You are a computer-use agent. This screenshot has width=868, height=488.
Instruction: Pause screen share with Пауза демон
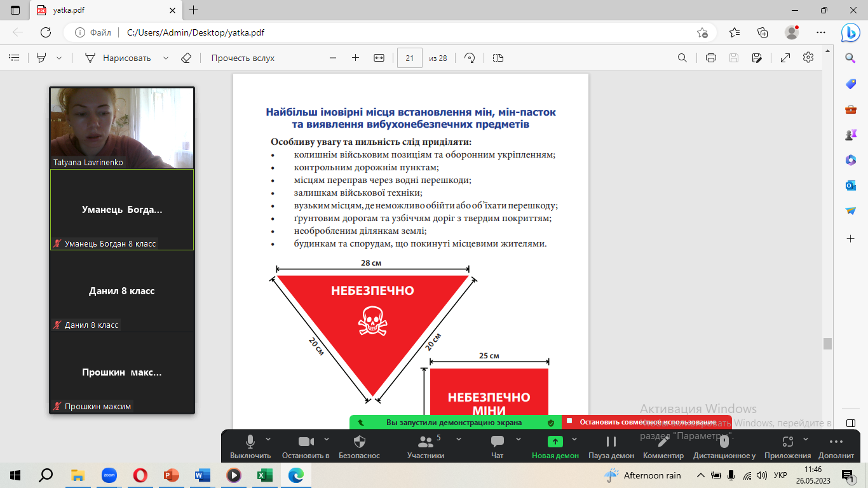(x=611, y=446)
